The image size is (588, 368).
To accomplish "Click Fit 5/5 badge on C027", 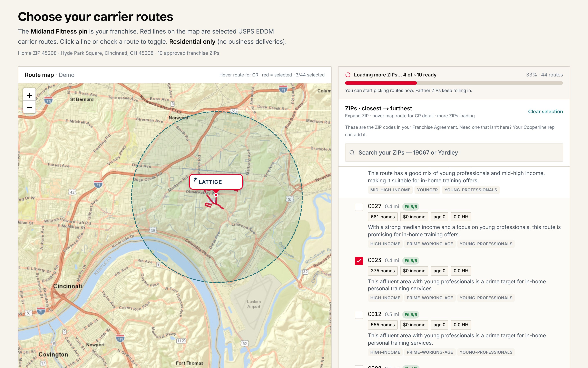I will pos(411,207).
